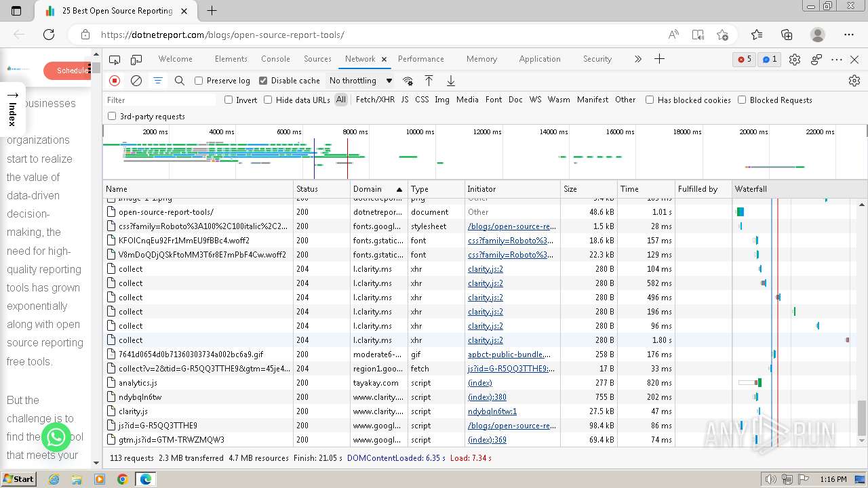Open browser Collections icon
868x488 pixels.
tap(787, 35)
